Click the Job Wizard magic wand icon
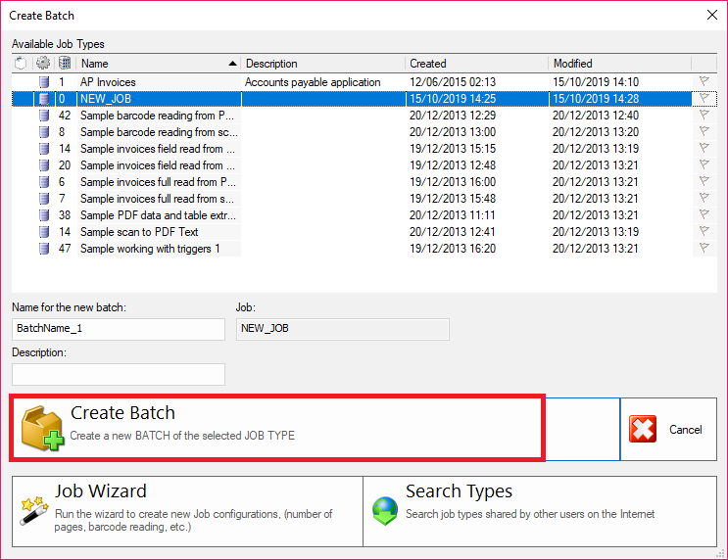Viewport: 728px width, 560px height. [x=33, y=510]
